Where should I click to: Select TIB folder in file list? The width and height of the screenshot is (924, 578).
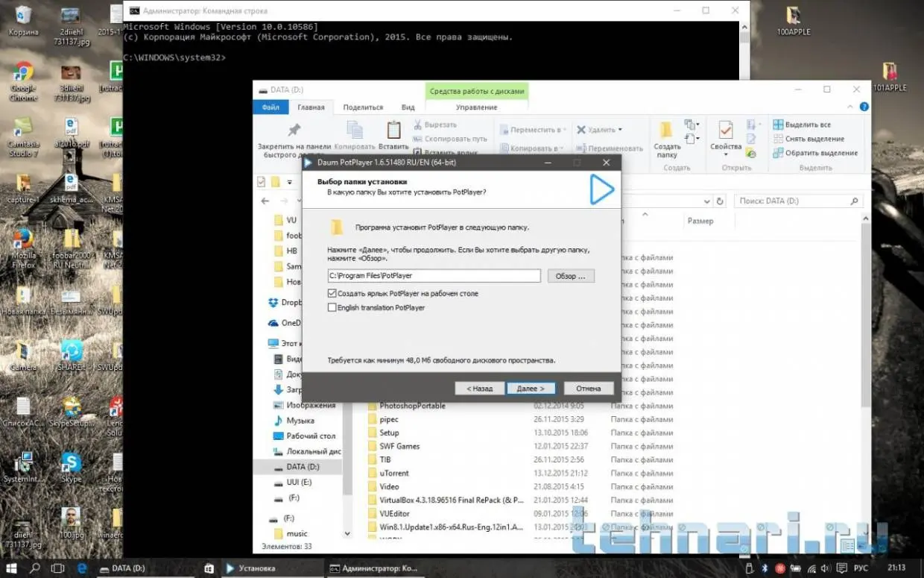[379, 459]
